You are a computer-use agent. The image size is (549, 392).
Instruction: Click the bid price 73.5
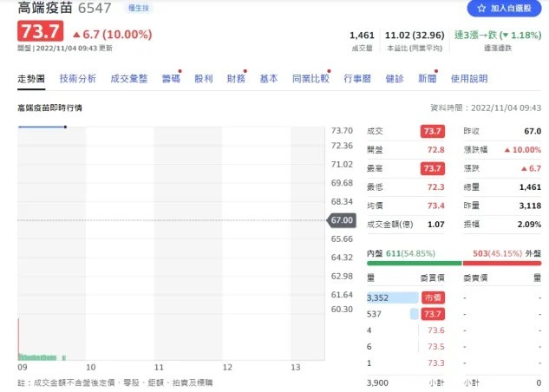436,347
